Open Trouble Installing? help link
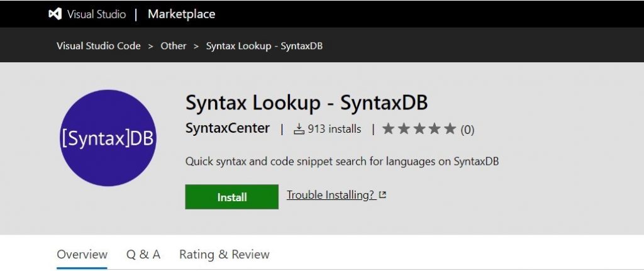Viewport: 644px width, 271px height. click(331, 195)
